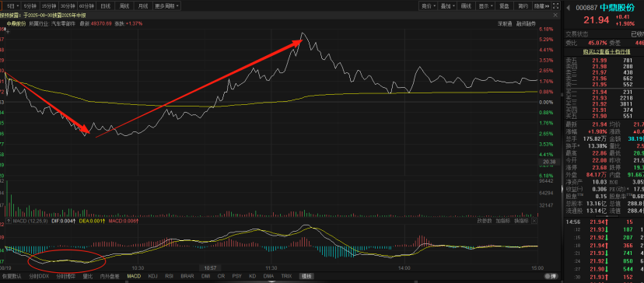Select the BRAR indicator tab
This screenshot has height=283, width=644.
click(187, 277)
